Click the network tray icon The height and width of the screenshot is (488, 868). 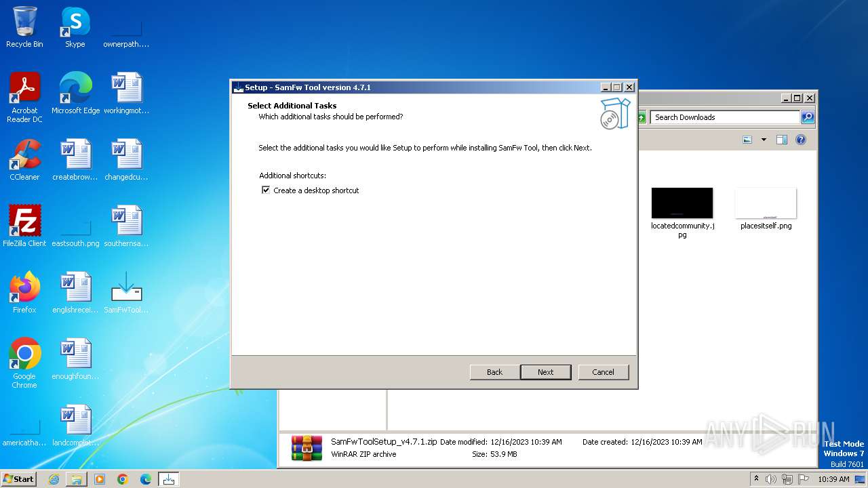[787, 479]
